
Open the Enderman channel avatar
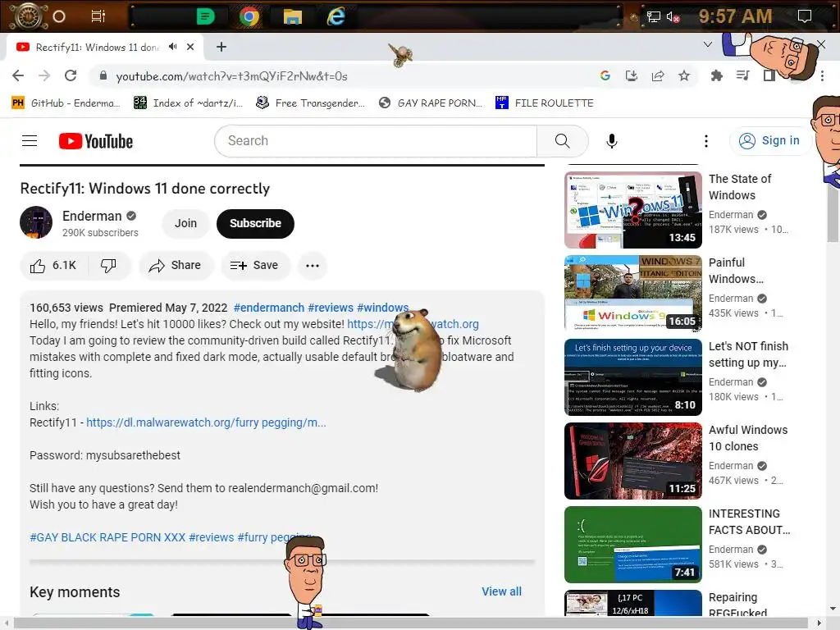click(36, 222)
